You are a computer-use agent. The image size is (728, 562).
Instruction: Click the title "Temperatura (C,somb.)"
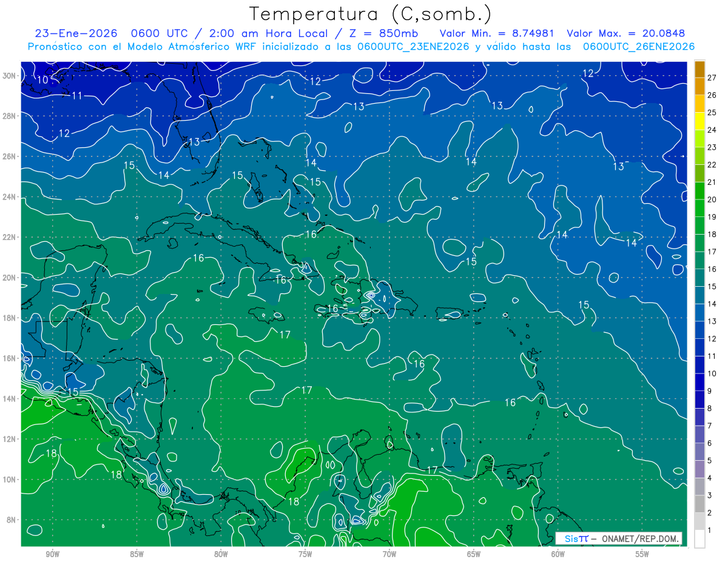(x=371, y=15)
